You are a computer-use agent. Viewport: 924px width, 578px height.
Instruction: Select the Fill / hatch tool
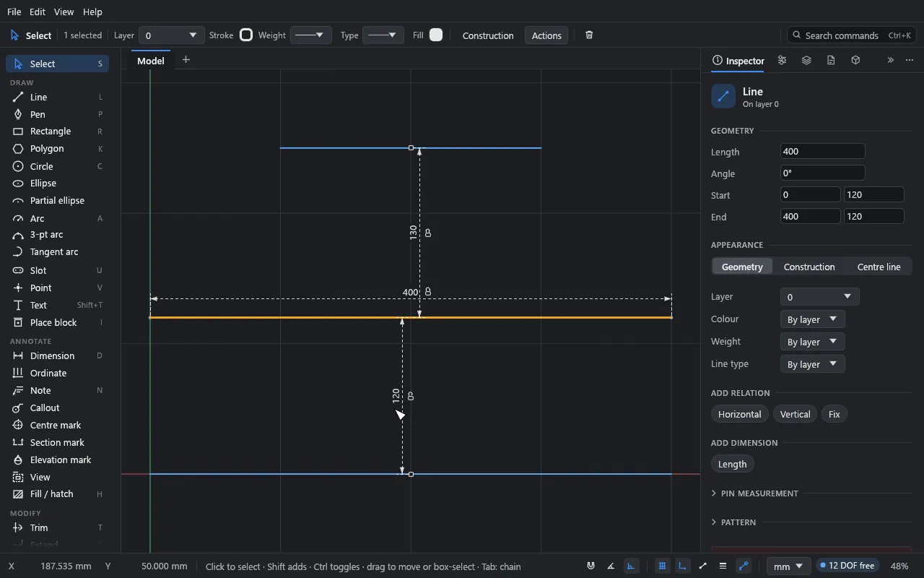point(58,494)
